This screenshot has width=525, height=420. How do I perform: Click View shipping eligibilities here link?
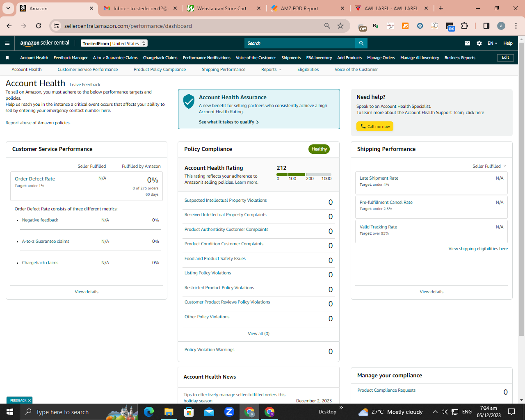pyautogui.click(x=478, y=249)
